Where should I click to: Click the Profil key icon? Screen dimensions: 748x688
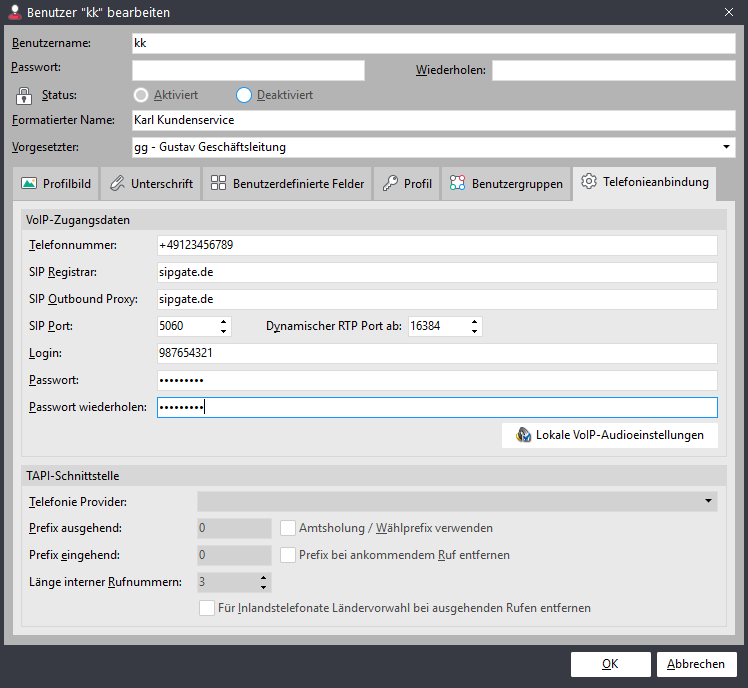coord(390,183)
